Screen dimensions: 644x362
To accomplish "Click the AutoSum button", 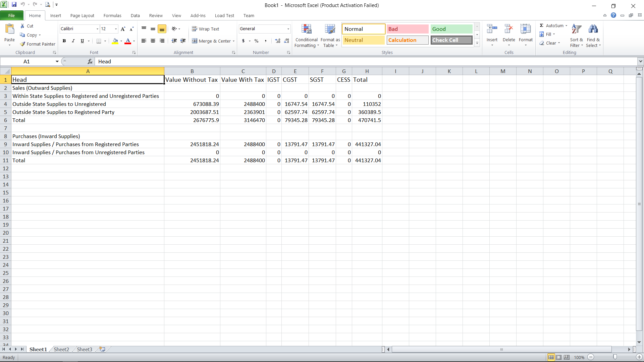I will tap(552, 25).
